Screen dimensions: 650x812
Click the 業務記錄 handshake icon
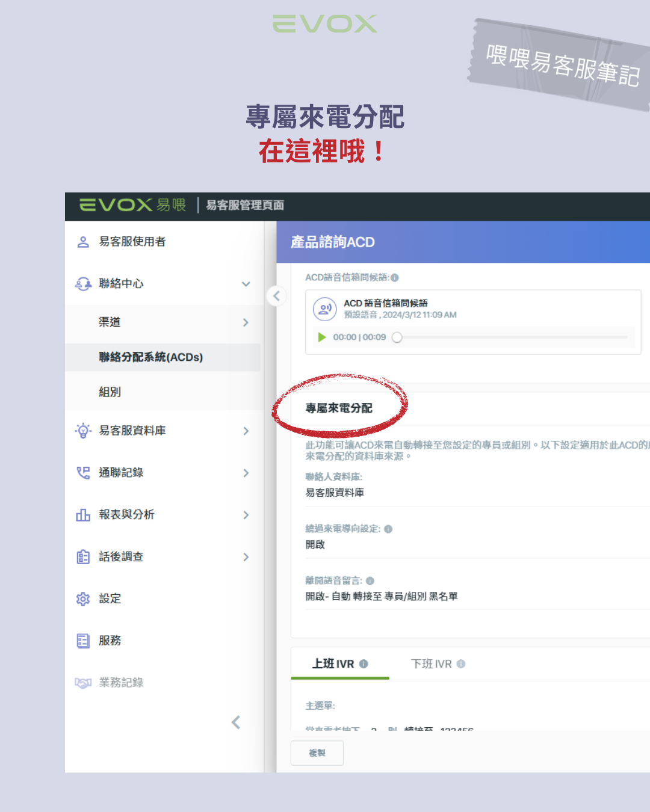pos(83,683)
